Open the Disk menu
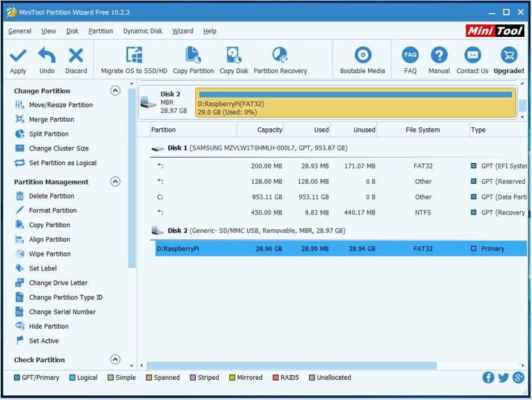The image size is (532, 400). point(73,31)
